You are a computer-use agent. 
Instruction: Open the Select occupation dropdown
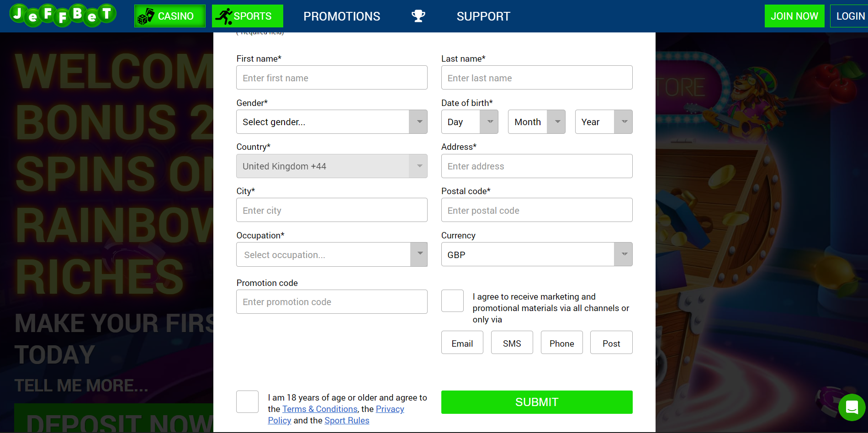coord(332,254)
